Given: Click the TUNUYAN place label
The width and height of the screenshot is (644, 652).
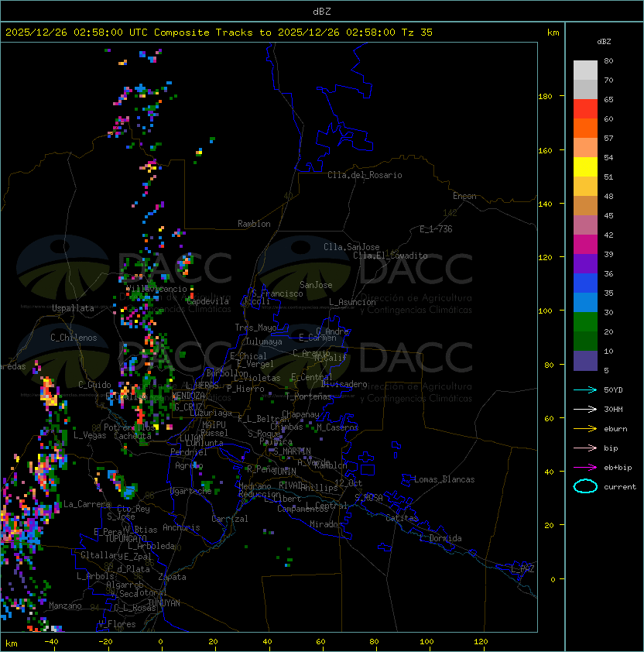Looking at the screenshot, I should [x=164, y=603].
